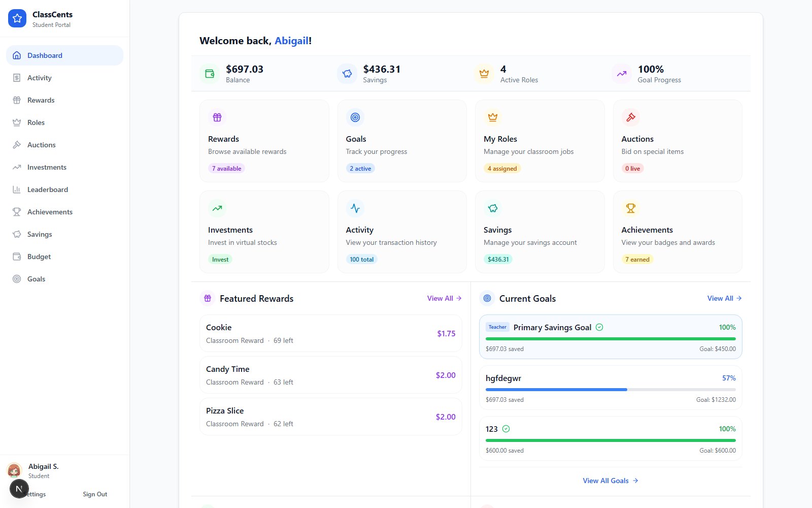Click Abigail's avatar picture in sidebar
The height and width of the screenshot is (508, 812).
(14, 470)
